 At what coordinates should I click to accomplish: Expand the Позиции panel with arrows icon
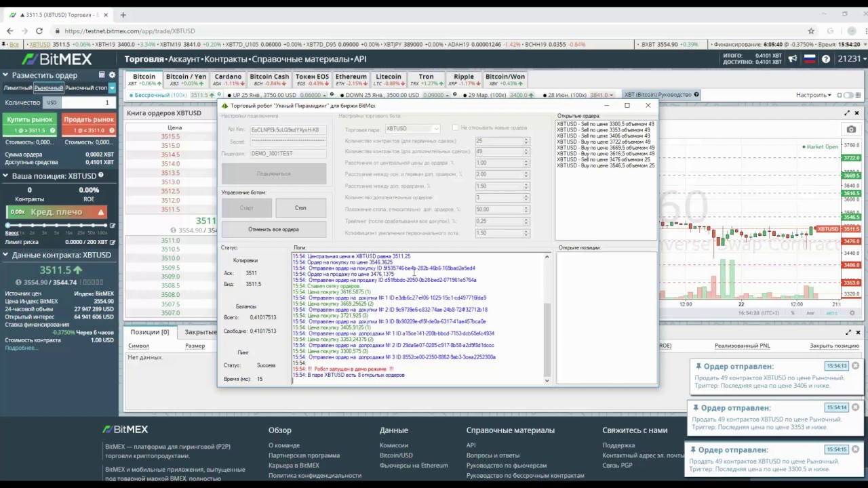[x=848, y=332]
